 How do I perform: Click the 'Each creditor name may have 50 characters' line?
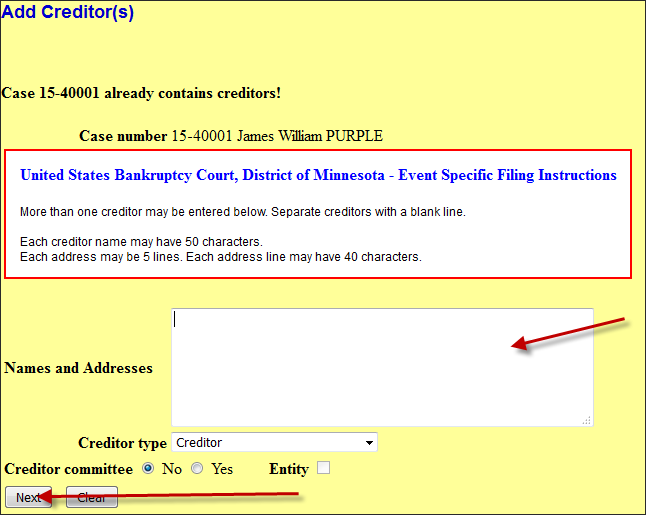pos(141,241)
